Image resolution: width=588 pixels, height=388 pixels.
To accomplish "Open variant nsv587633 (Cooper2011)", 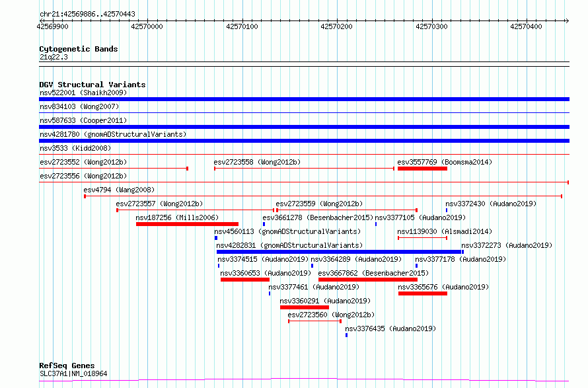I will [83, 120].
